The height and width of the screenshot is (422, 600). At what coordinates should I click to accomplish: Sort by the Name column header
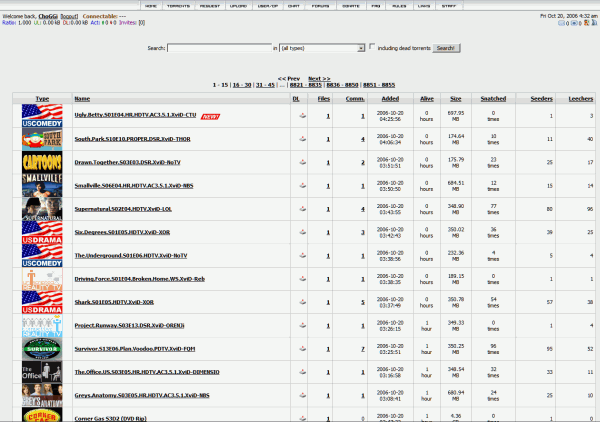click(82, 99)
